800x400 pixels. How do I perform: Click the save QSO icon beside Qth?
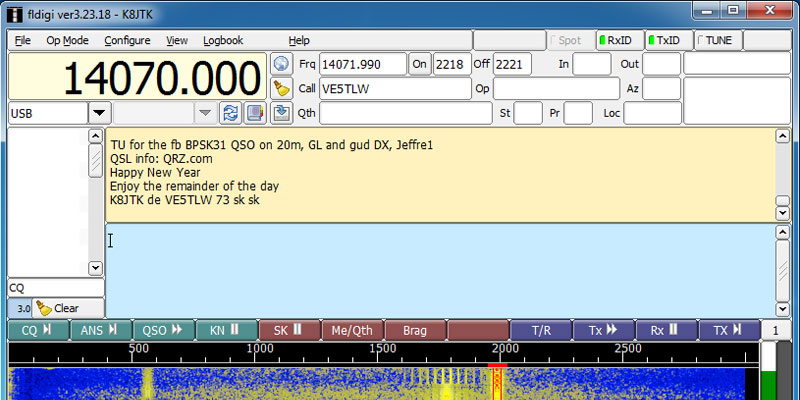coord(281,112)
